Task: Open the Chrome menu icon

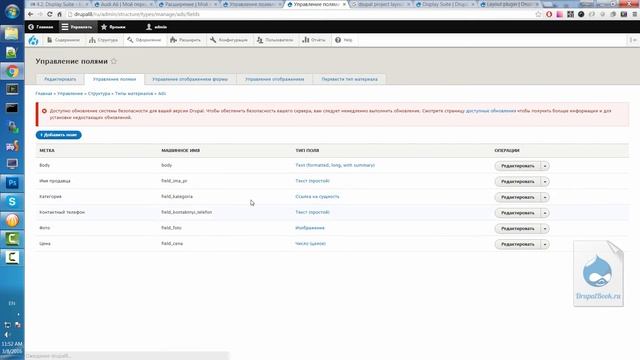Action: tap(635, 14)
